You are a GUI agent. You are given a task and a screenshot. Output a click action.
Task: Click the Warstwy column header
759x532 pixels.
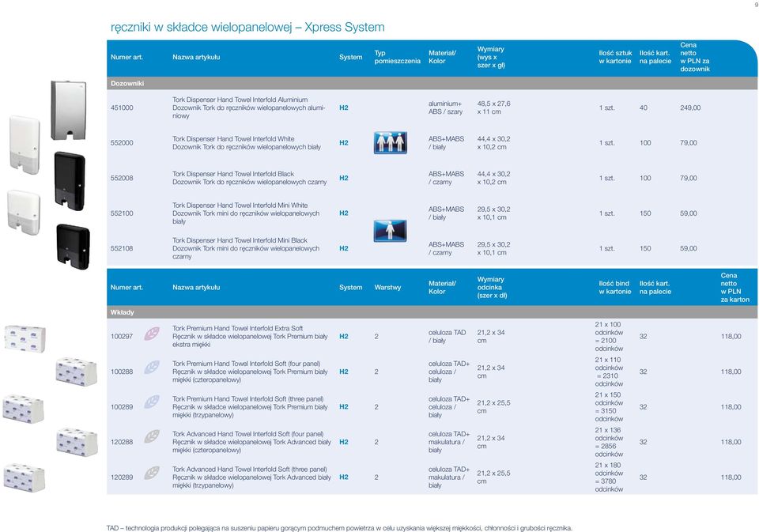pos(387,288)
